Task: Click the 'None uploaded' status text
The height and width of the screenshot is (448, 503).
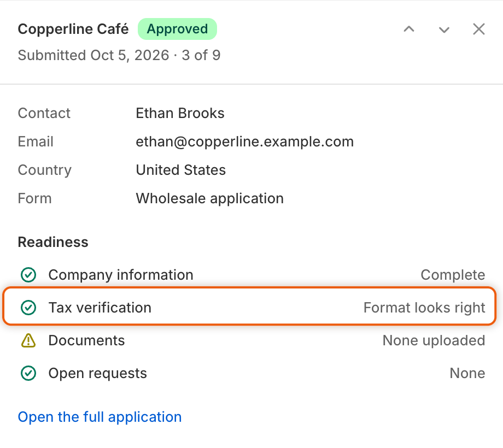Action: [x=434, y=340]
